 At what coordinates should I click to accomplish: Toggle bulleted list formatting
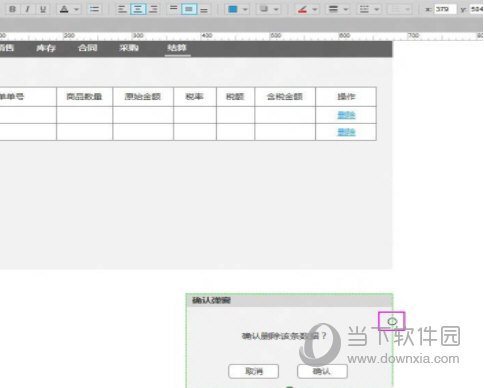[x=95, y=9]
